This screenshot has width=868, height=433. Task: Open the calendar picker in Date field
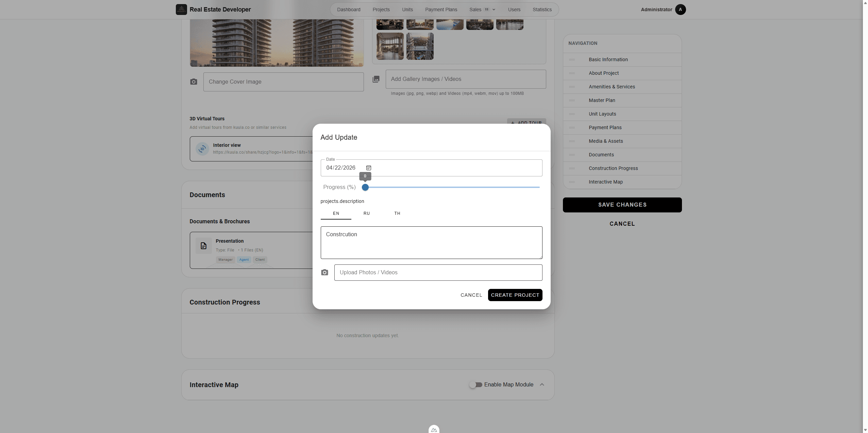pyautogui.click(x=369, y=168)
